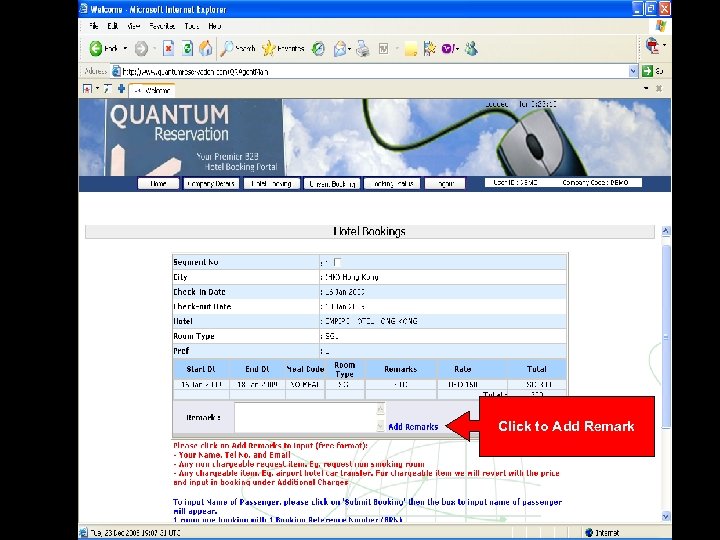Print the page using printer icon

(x=363, y=48)
